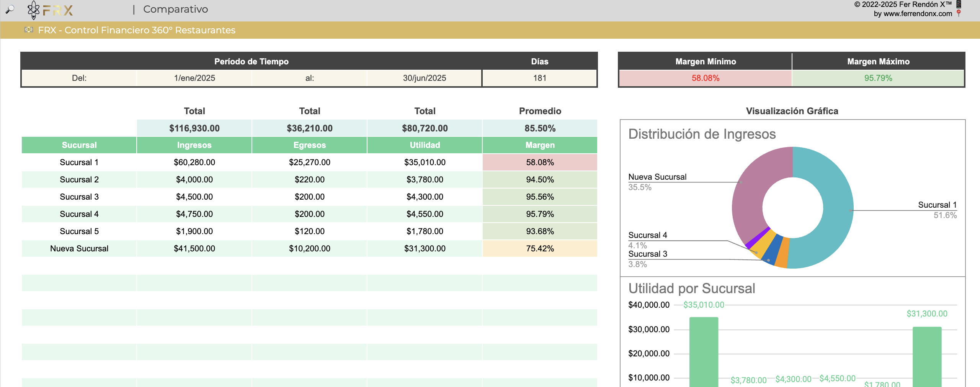Select Sucursal 3 row name in table
The width and height of the screenshot is (980, 387).
pos(79,197)
